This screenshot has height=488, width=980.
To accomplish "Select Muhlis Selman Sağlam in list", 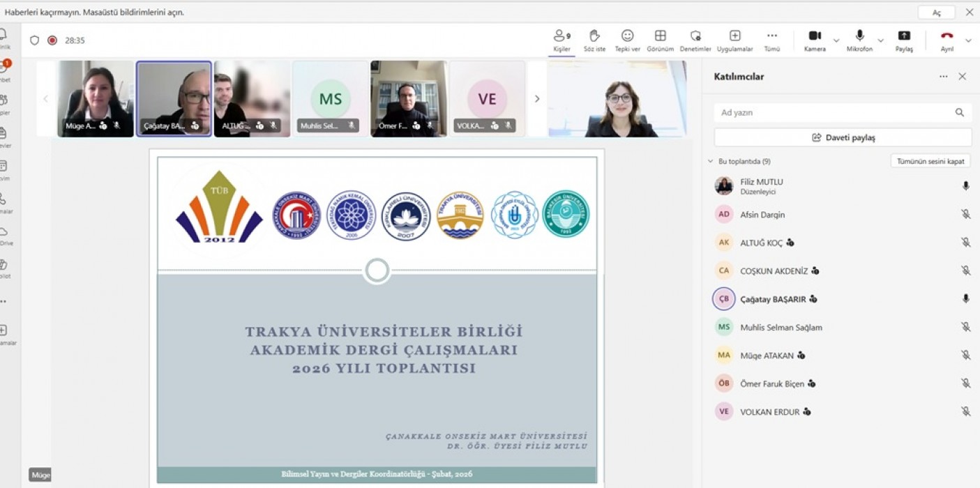I will tap(781, 327).
